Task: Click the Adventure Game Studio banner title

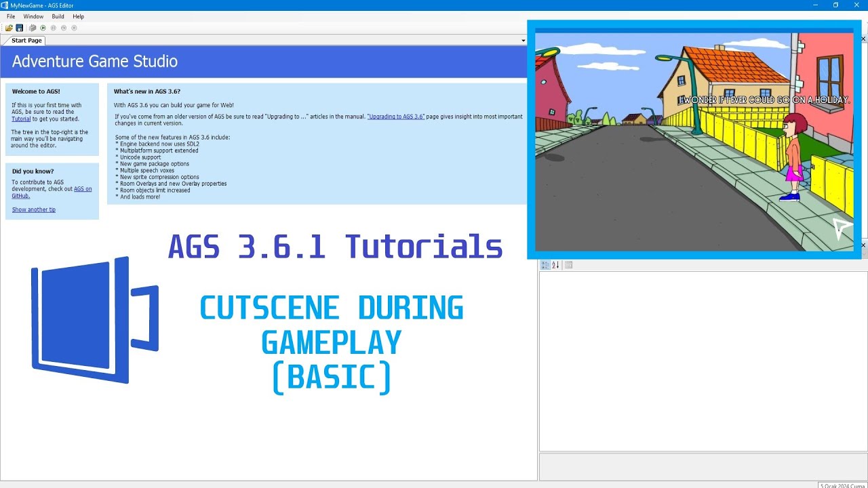Action: pyautogui.click(x=95, y=62)
